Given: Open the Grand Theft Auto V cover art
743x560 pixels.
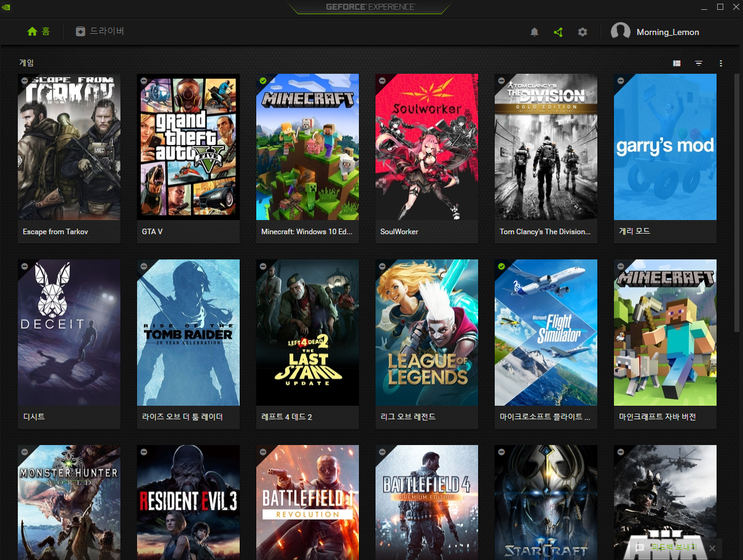Looking at the screenshot, I should click(188, 147).
